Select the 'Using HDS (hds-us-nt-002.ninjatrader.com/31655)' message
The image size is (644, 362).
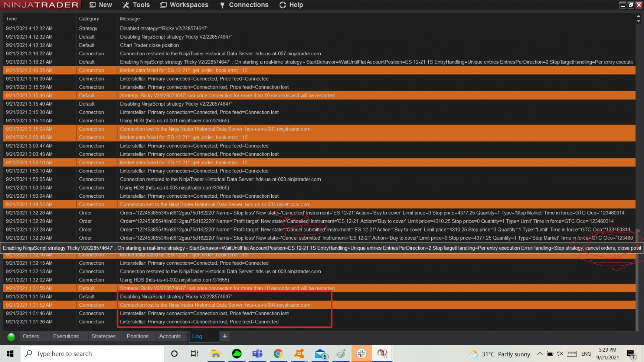(174, 280)
